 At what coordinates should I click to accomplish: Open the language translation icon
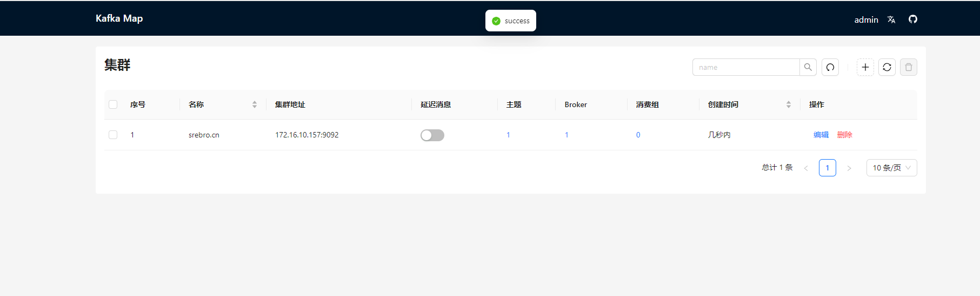coord(891,19)
